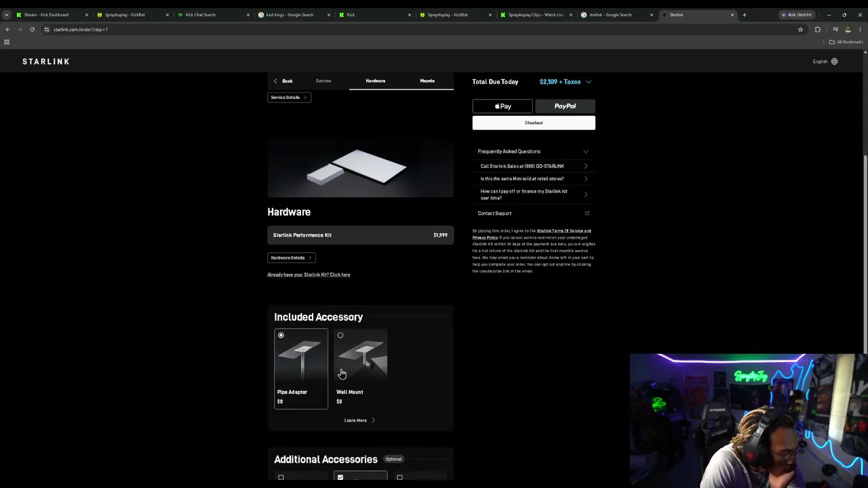Image resolution: width=868 pixels, height=488 pixels.
Task: Open the Chrome three-dot menu
Action: 860,29
